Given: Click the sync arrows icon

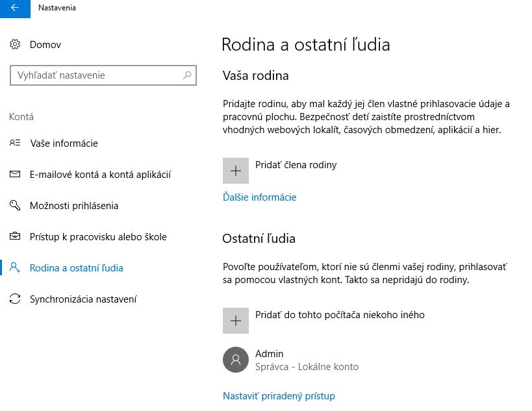Looking at the screenshot, I should pyautogui.click(x=15, y=299).
